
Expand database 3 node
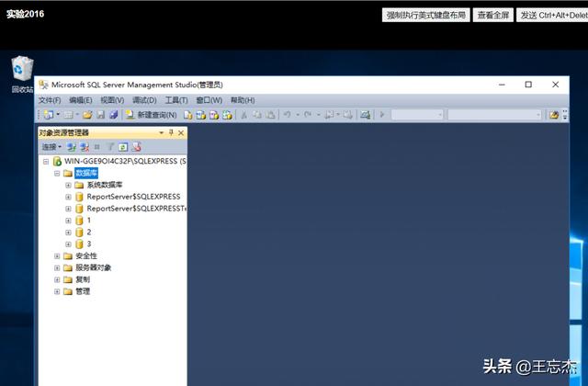click(68, 244)
